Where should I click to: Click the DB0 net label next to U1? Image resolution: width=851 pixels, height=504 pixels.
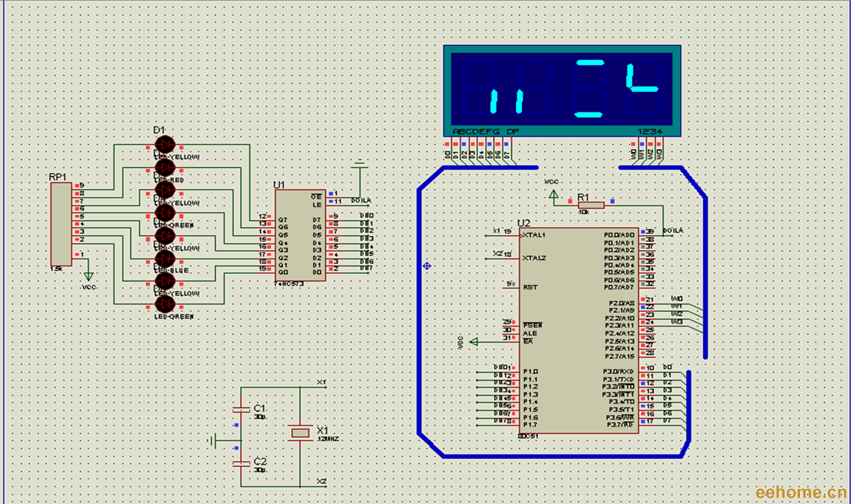tap(367, 215)
